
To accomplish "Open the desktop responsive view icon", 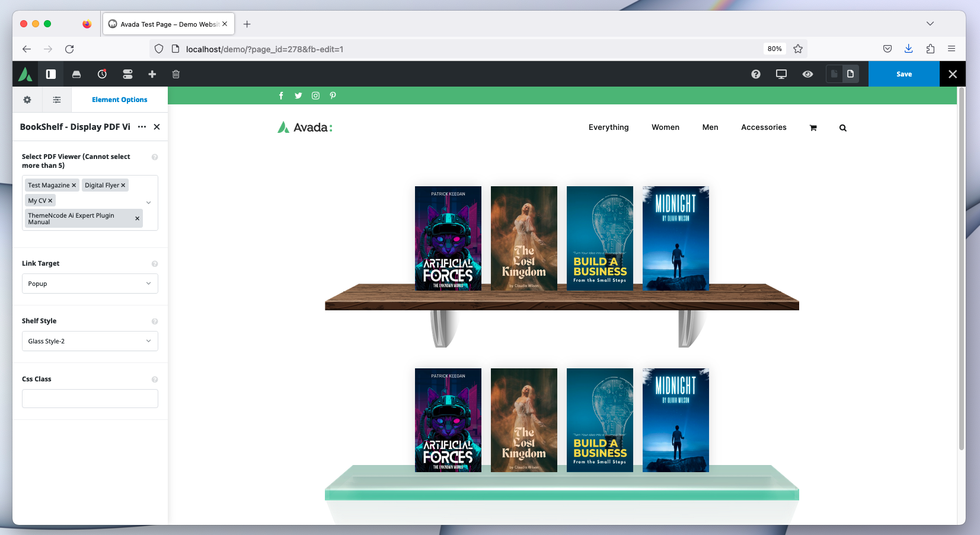I will point(781,74).
